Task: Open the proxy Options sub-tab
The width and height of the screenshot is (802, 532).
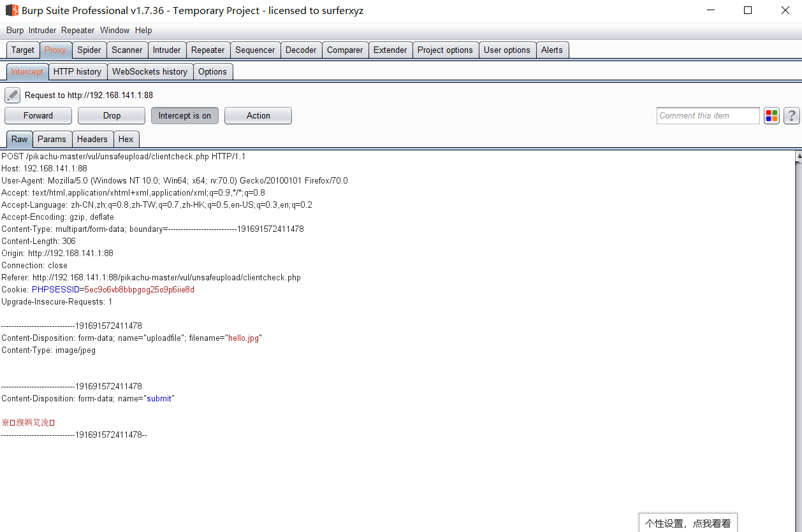Action: tap(212, 71)
